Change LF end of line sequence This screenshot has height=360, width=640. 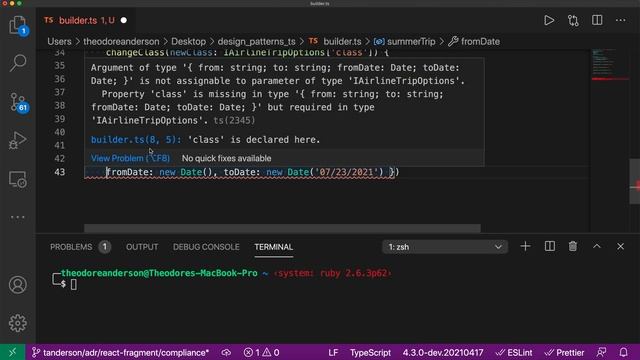[333, 352]
